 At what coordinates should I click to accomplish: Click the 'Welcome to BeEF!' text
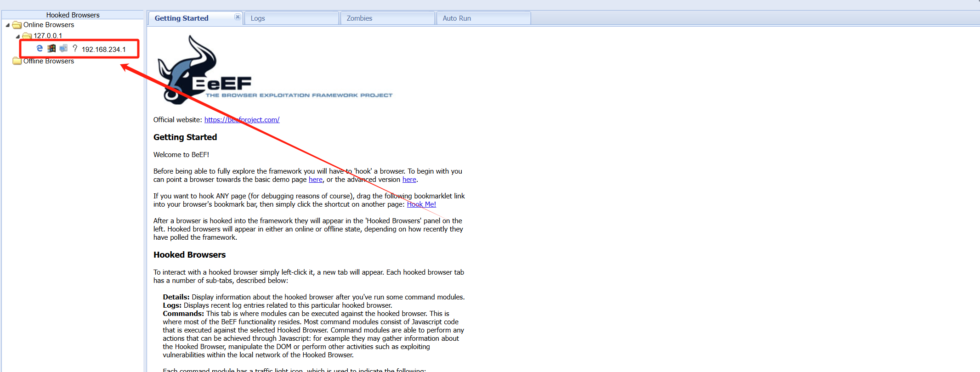[181, 155]
